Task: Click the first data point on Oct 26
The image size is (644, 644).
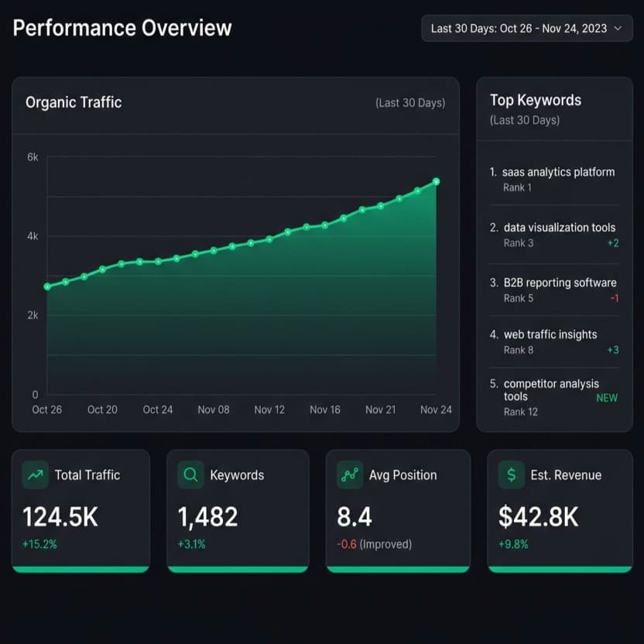Action: (x=47, y=286)
